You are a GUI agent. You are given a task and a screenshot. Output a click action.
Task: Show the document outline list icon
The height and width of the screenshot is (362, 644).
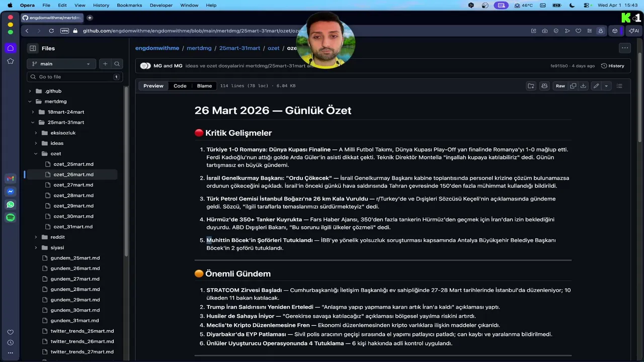(x=619, y=86)
